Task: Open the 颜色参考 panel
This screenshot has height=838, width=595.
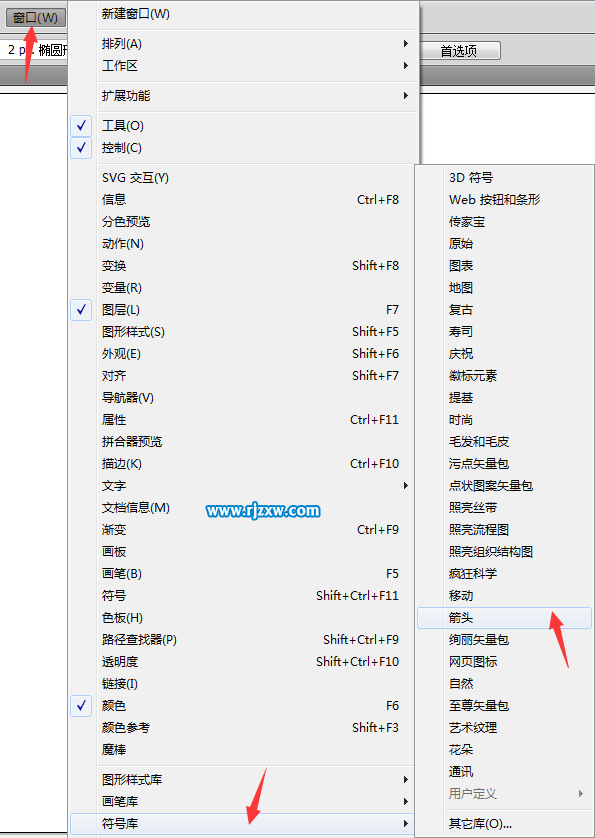Action: coord(243,727)
